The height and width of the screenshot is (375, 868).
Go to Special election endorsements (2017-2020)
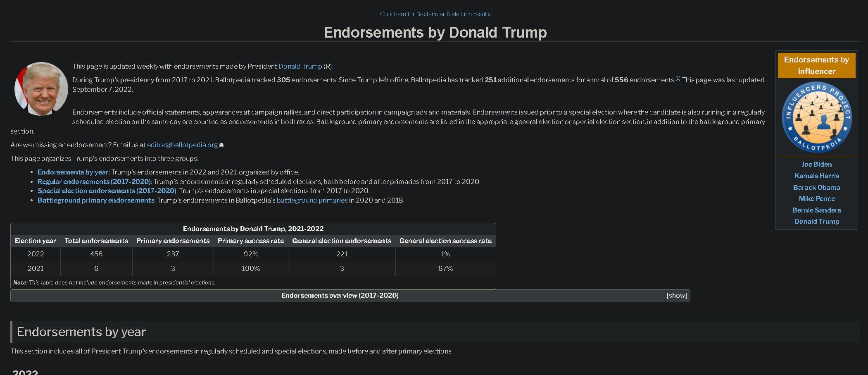(x=107, y=191)
